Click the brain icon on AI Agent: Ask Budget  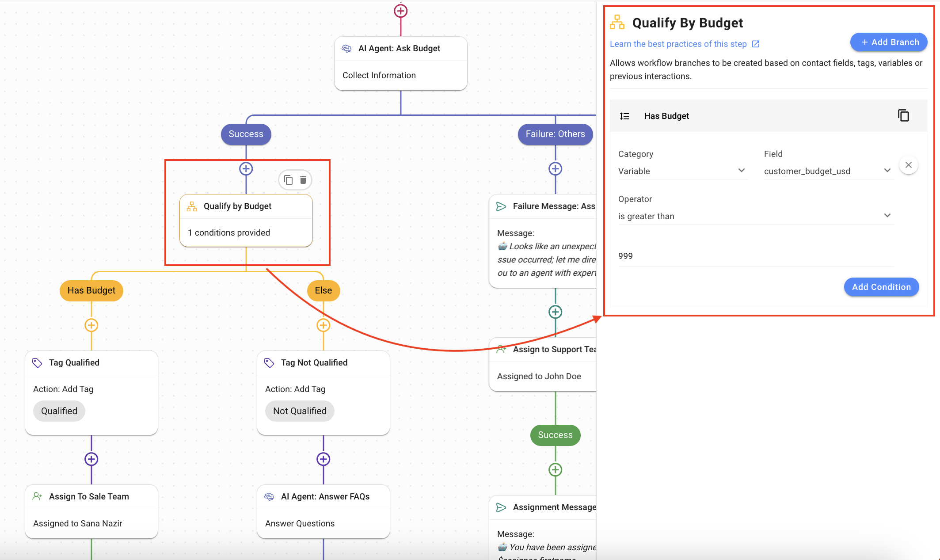(x=346, y=48)
